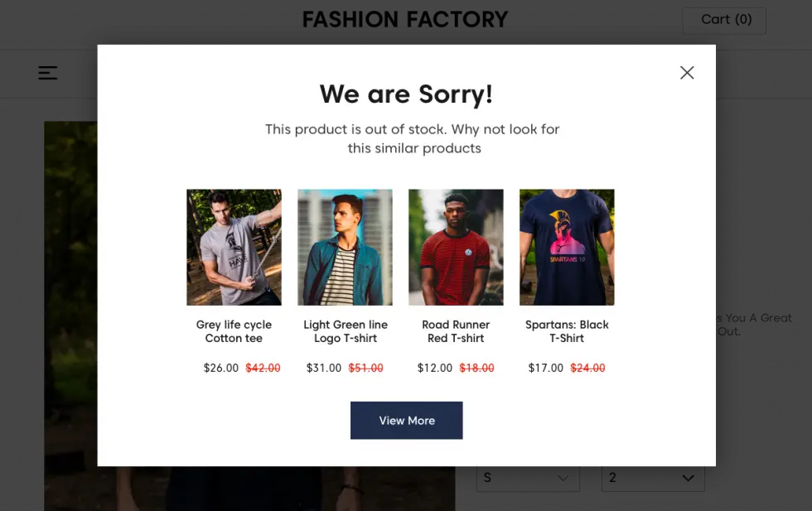This screenshot has height=511, width=812.
Task: Click the View More button
Action: pyautogui.click(x=407, y=421)
